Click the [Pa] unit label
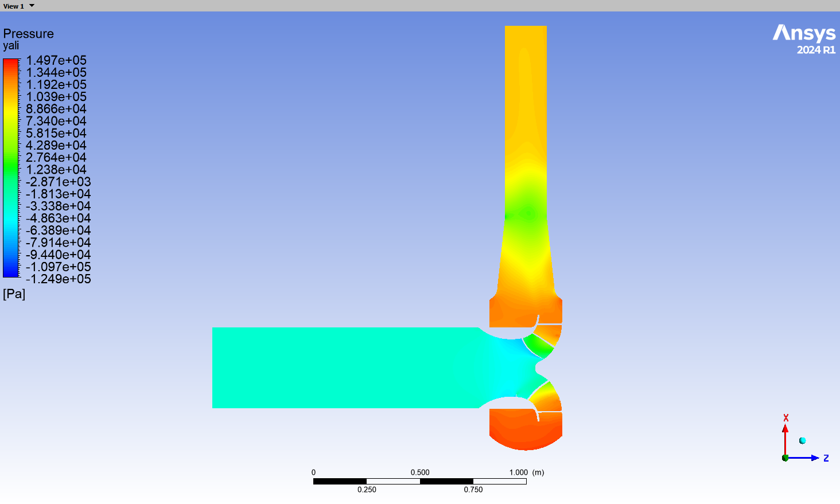This screenshot has width=840, height=504. tap(14, 294)
